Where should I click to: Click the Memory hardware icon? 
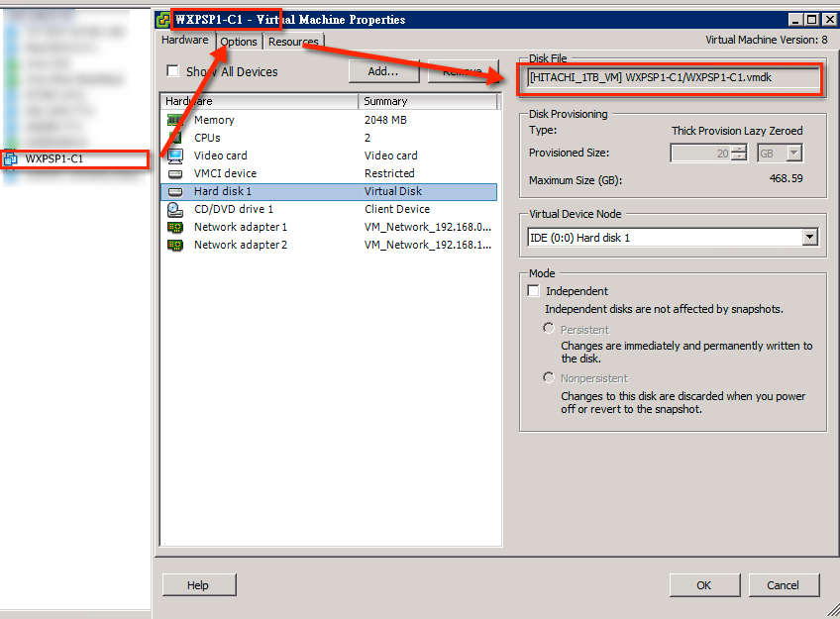(x=175, y=120)
